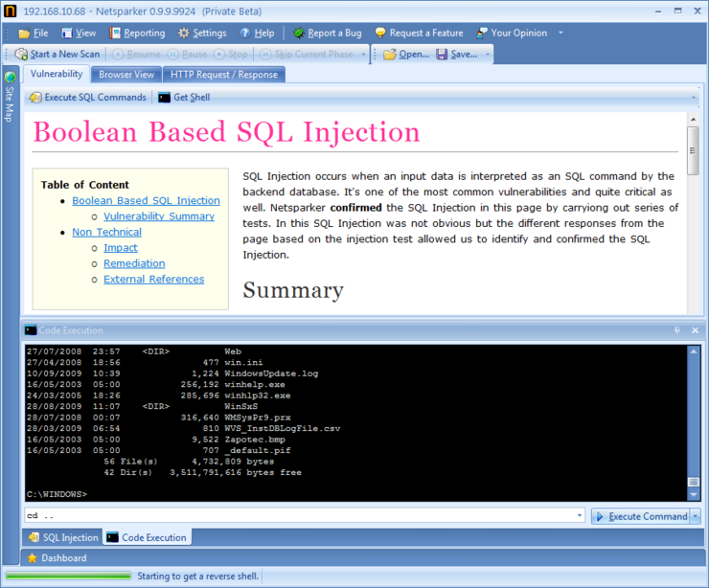Follow the Vulnerability Summary link
The height and width of the screenshot is (588, 709).
click(x=158, y=216)
